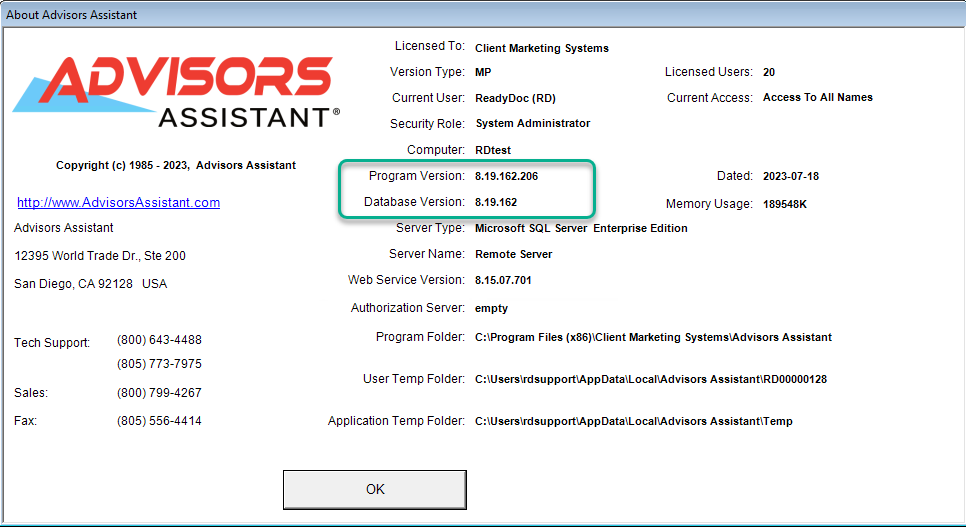The width and height of the screenshot is (966, 527).
Task: Click the Advisors Assistant logo
Action: point(176,92)
